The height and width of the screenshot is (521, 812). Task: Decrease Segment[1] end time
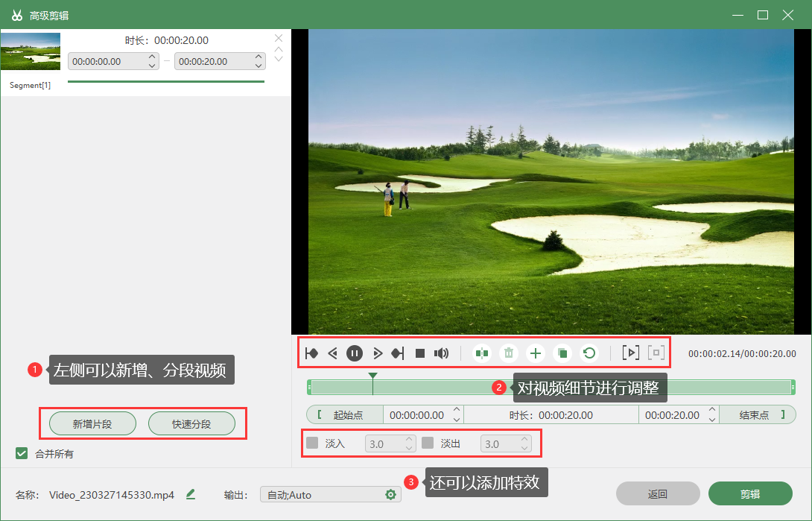[258, 66]
